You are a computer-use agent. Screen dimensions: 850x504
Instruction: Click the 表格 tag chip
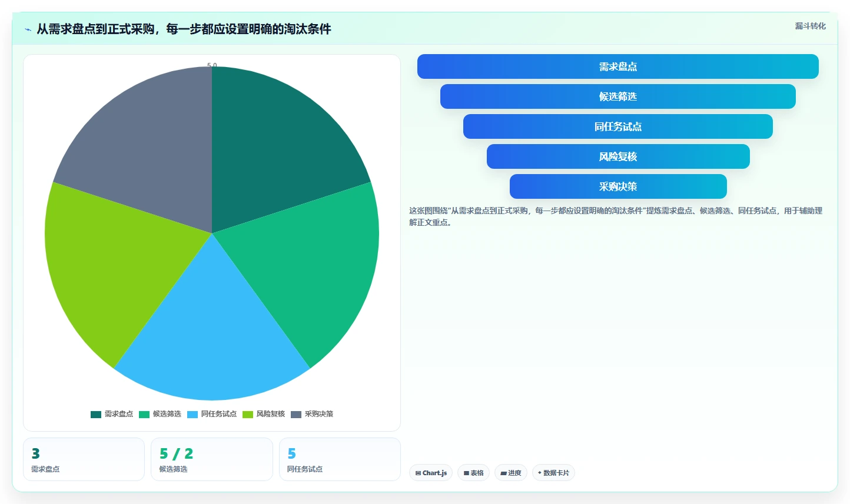point(473,473)
